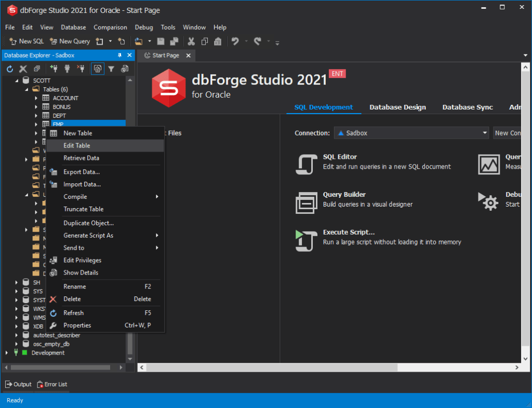Expand the ACCOUNT table node

pyautogui.click(x=36, y=98)
